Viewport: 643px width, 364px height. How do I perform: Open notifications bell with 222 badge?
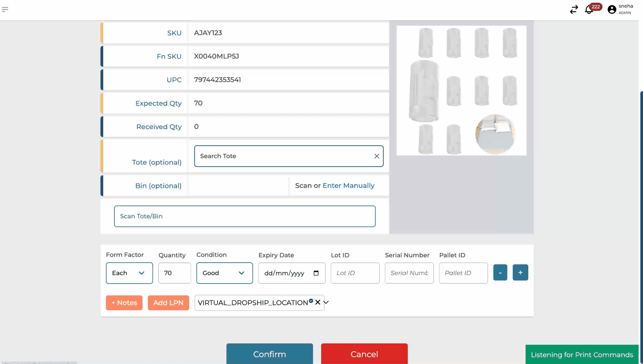pyautogui.click(x=589, y=10)
